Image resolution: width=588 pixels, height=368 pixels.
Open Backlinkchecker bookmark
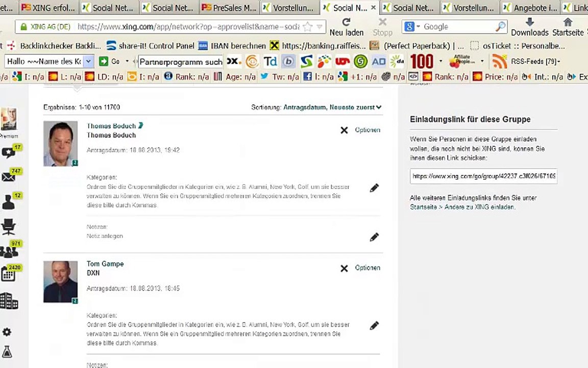pos(54,46)
